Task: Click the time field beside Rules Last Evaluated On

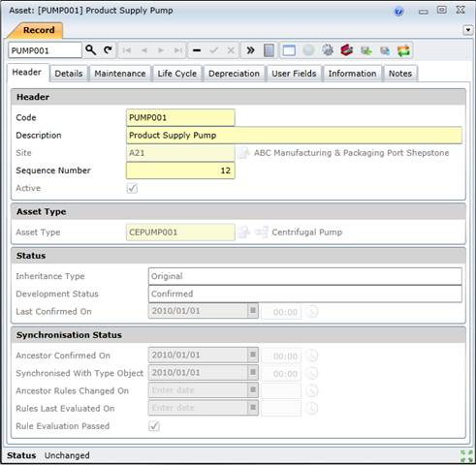Action: coord(281,409)
